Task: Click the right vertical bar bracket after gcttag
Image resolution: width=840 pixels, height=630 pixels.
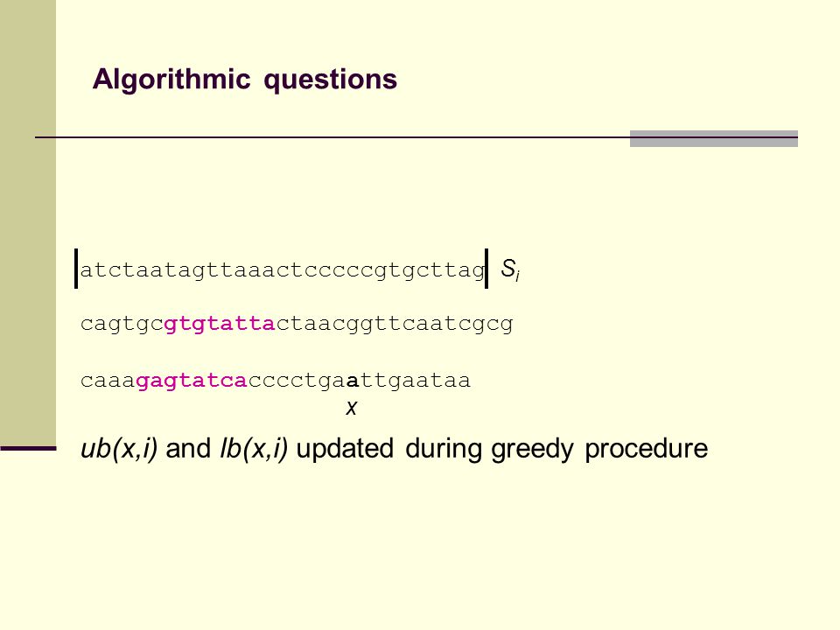Action: (x=486, y=269)
